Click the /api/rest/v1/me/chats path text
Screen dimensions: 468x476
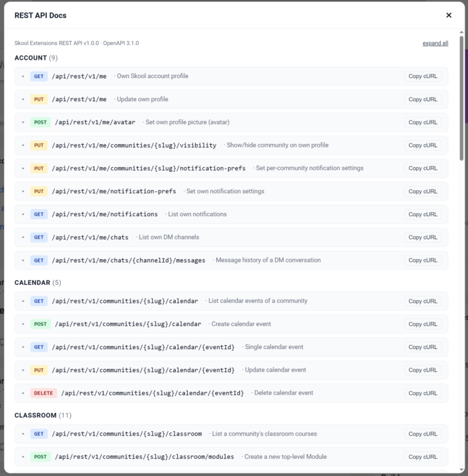pyautogui.click(x=90, y=237)
